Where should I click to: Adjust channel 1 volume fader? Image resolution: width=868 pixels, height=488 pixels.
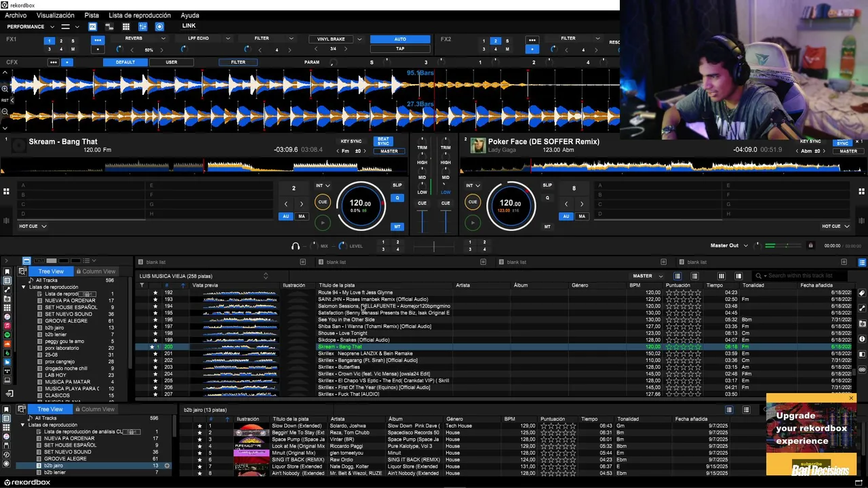[422, 220]
